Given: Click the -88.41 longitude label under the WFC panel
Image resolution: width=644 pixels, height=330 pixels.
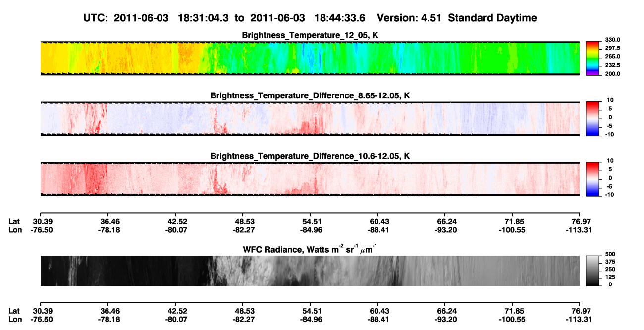Looking at the screenshot, I should 377,319.
